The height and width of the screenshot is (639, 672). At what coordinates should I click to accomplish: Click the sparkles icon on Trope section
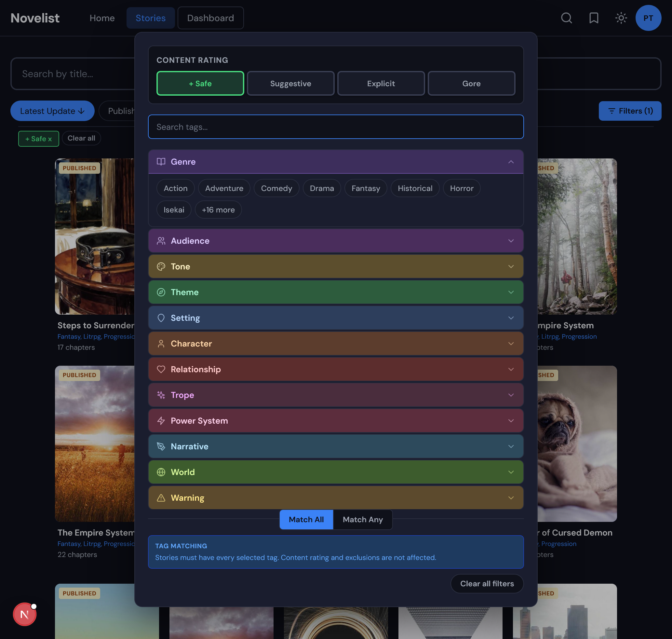(x=161, y=395)
